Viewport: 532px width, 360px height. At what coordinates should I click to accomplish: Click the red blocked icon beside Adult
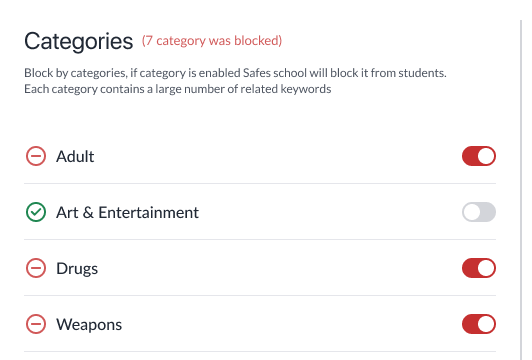point(36,156)
